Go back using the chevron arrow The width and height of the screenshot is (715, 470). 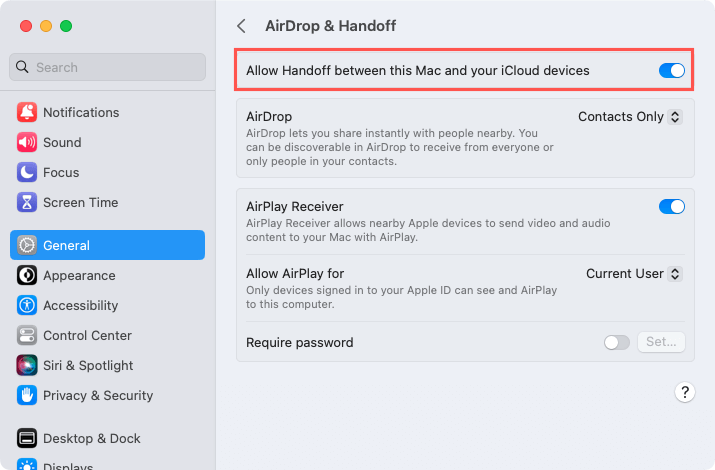242,26
